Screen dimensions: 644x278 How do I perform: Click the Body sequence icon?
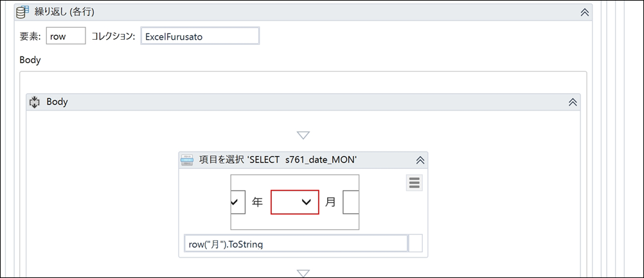click(35, 102)
